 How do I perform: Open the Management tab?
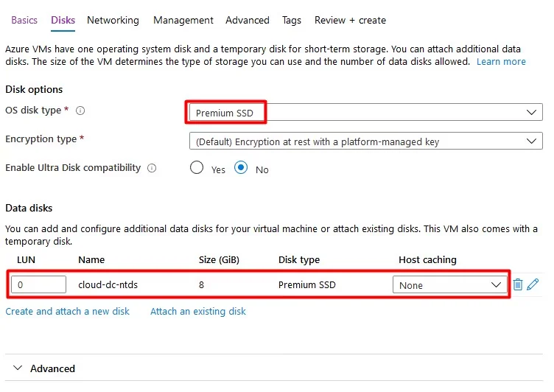183,20
